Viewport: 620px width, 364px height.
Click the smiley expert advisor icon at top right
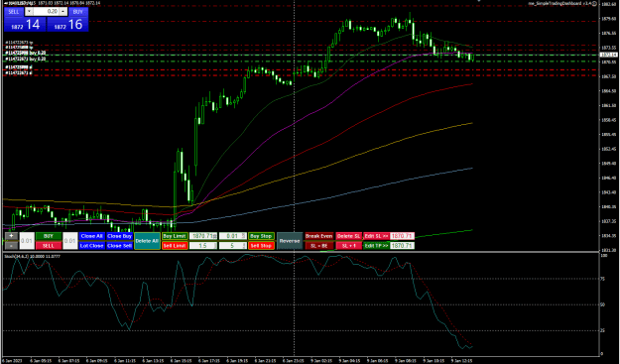[595, 3]
